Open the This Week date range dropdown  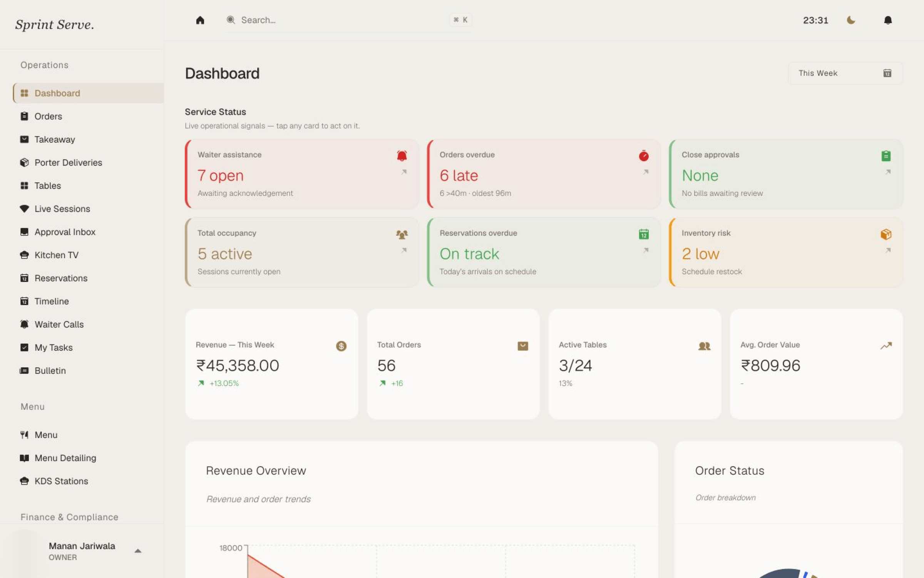point(845,73)
